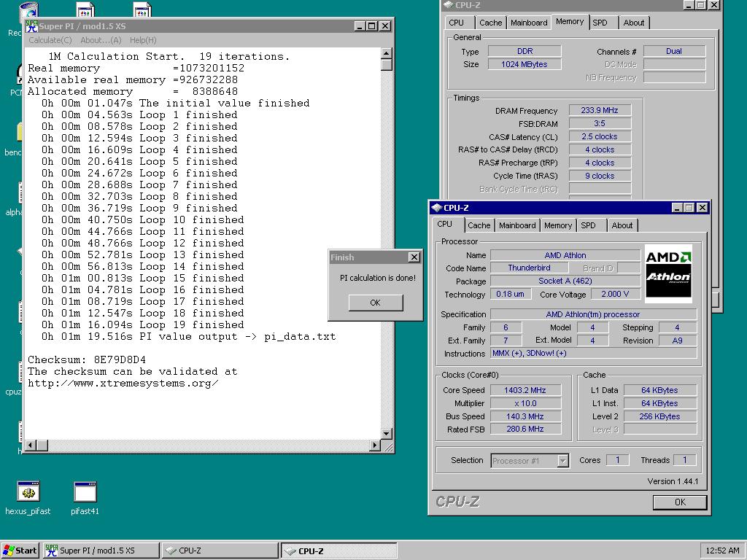Activate second highlighted CPU-Z taskbar button

click(x=338, y=551)
